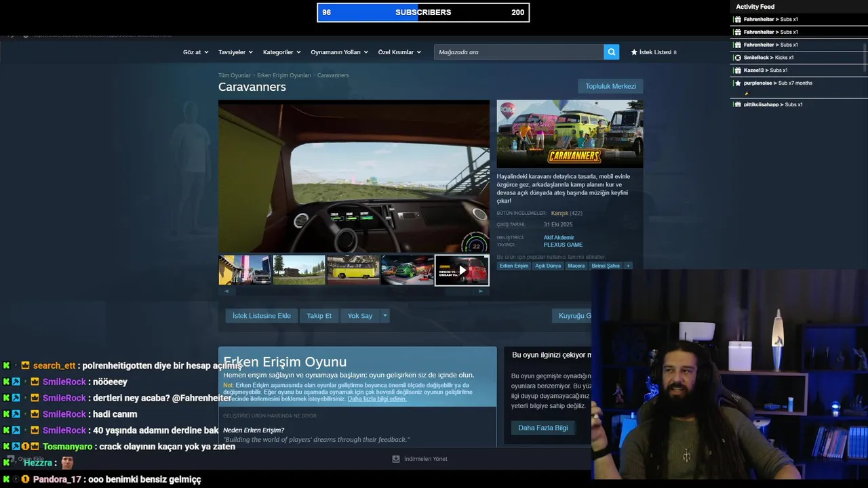
Task: Click the right arrow under the screenshot strip
Action: click(x=481, y=291)
